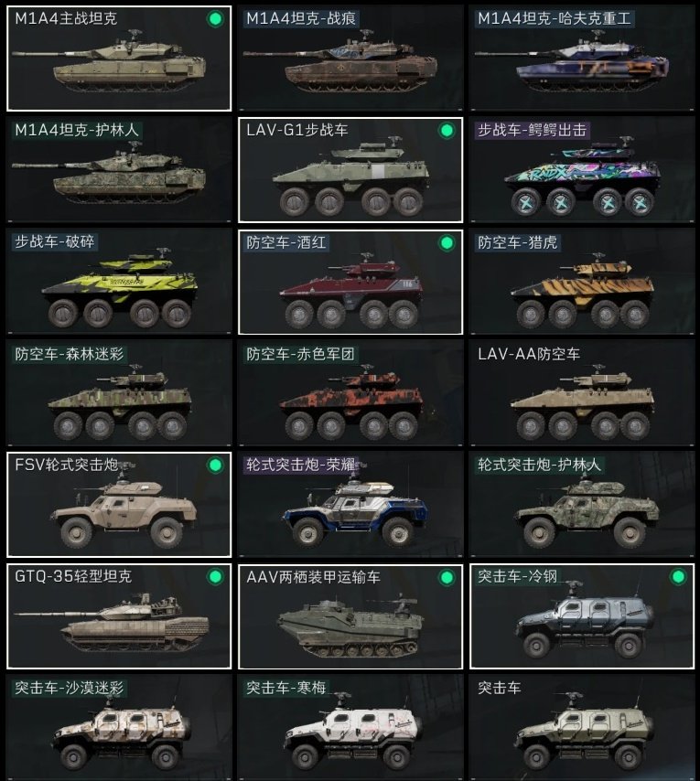Image resolution: width=700 pixels, height=781 pixels.
Task: Choose the M1A4坦克-战痕 skin
Action: click(x=350, y=59)
